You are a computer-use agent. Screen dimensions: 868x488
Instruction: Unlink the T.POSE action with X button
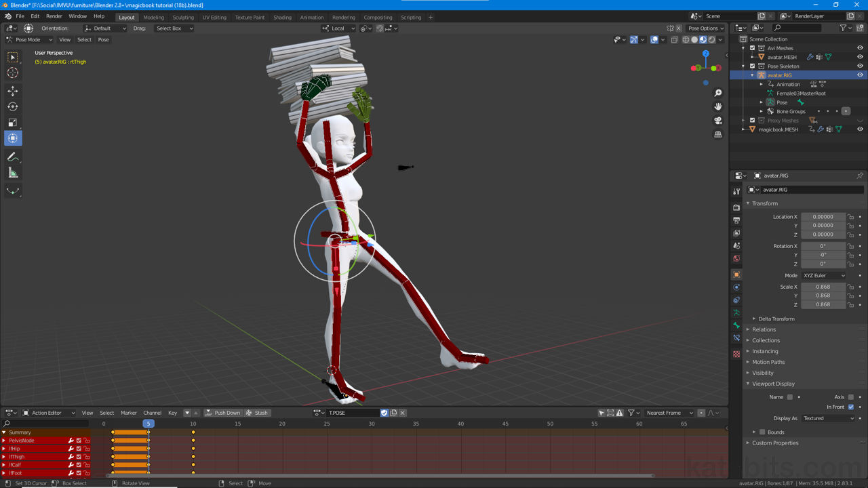click(402, 413)
